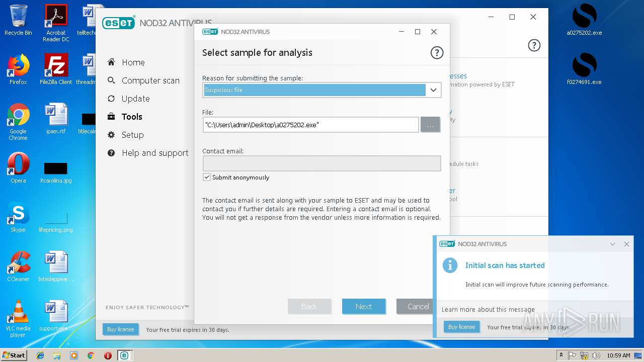This screenshot has height=362, width=644.
Task: Open the Home section in ESET sidebar
Action: [x=133, y=62]
